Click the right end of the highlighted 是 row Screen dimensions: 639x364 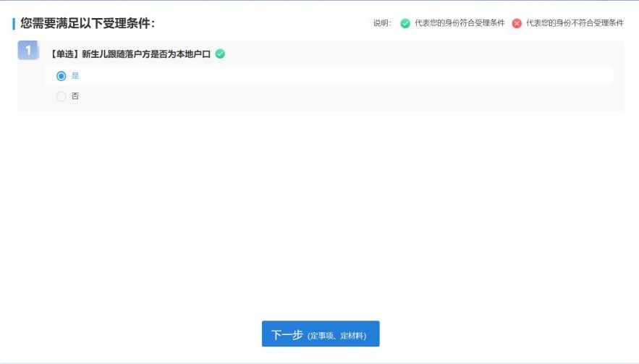(x=593, y=76)
